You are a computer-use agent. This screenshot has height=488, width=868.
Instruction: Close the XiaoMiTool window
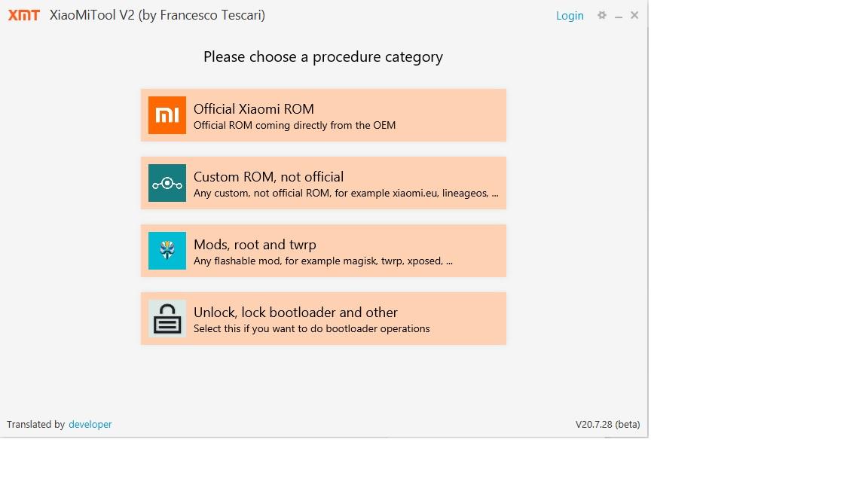coord(634,15)
